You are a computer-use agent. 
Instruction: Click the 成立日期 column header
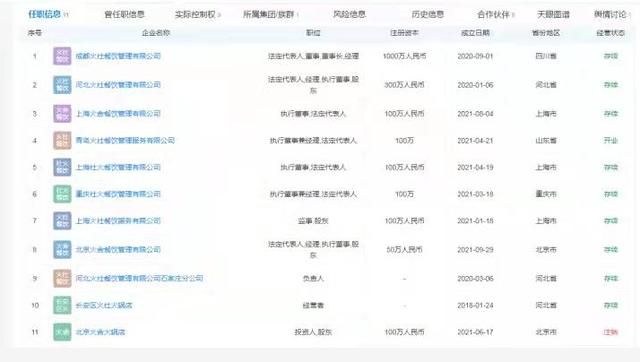475,33
